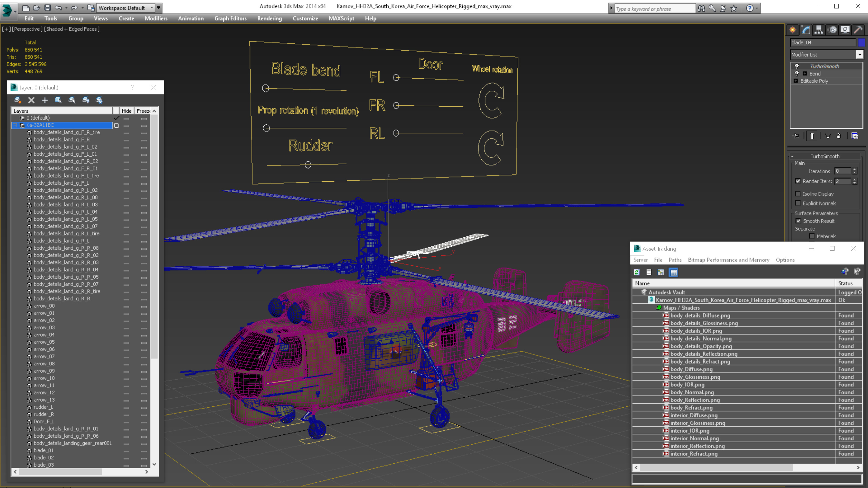
Task: Enable Separate by Materials checkbox
Action: click(x=812, y=236)
